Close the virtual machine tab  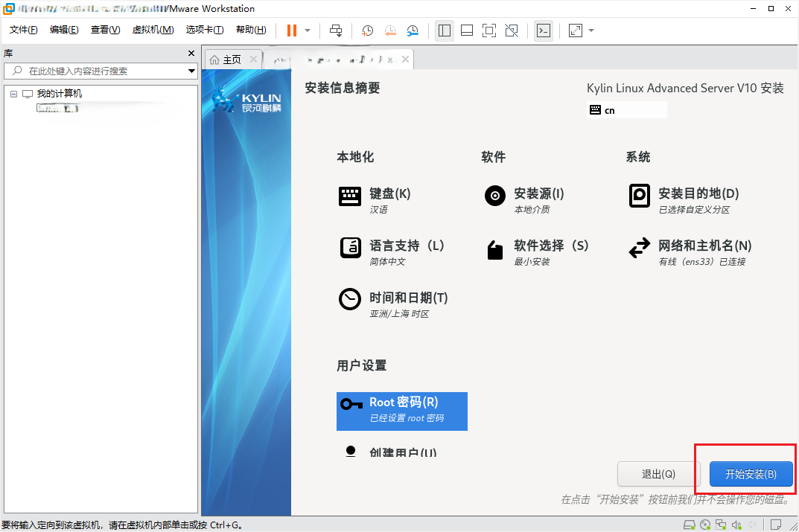pos(405,60)
